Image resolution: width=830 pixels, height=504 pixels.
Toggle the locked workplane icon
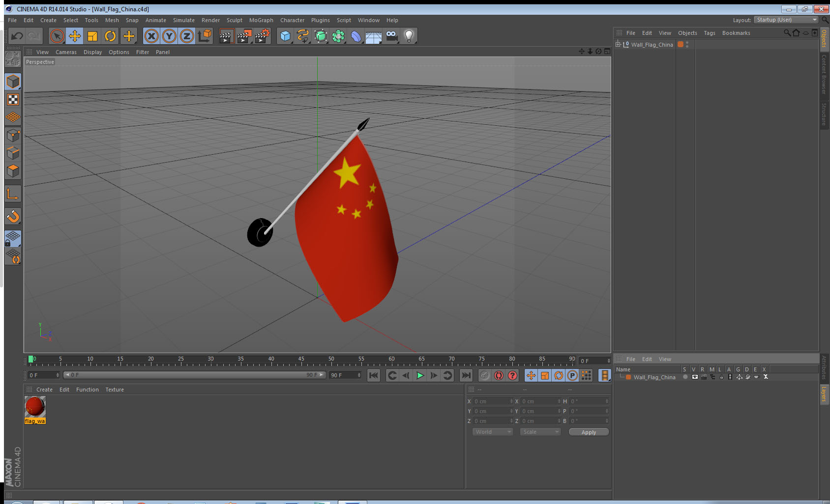13,239
